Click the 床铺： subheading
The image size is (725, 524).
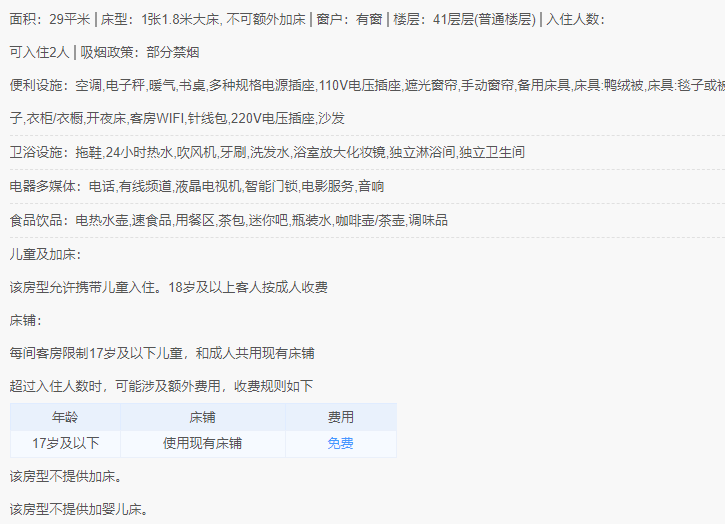pyautogui.click(x=26, y=320)
